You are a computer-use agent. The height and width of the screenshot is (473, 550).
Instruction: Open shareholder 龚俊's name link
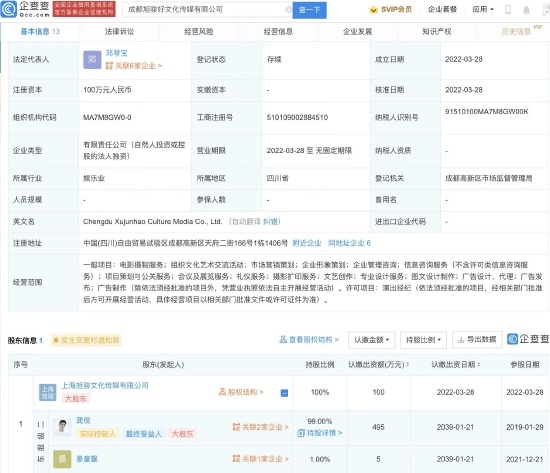(83, 420)
